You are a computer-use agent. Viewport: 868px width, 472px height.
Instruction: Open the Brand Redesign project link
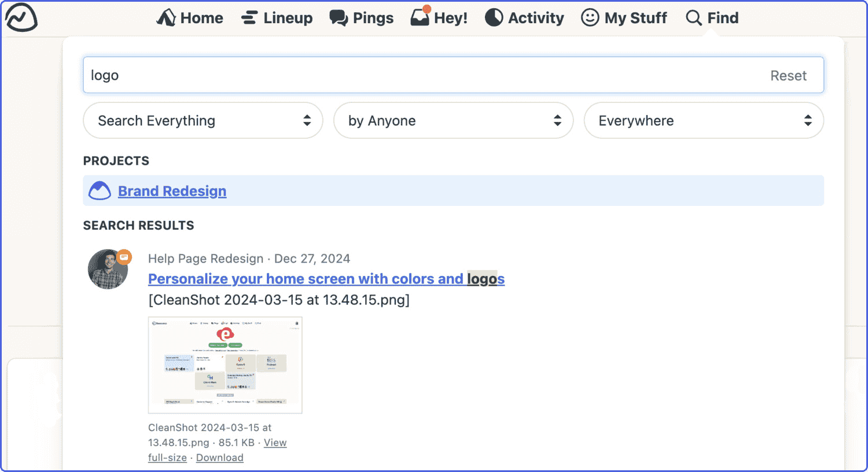tap(172, 191)
